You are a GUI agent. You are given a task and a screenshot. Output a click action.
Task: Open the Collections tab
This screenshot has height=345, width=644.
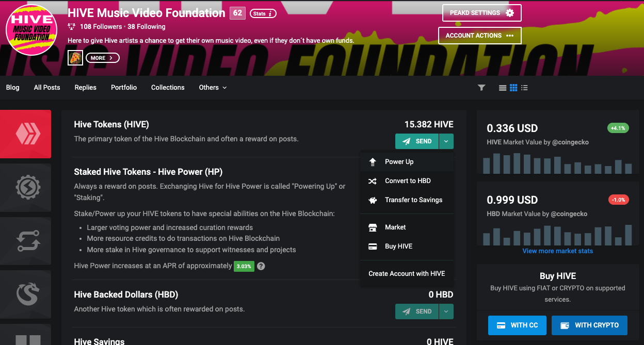click(168, 88)
